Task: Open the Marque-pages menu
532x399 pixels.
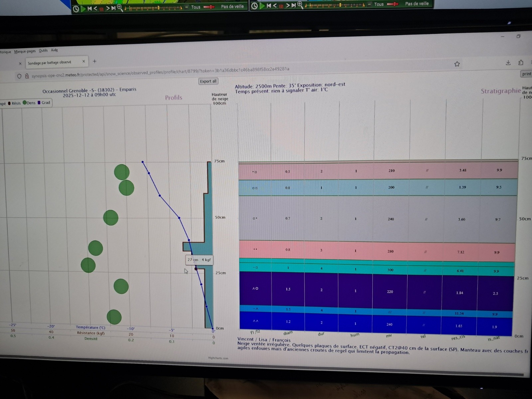Action: point(25,51)
